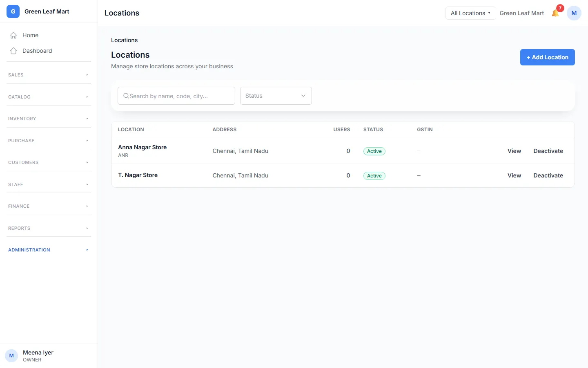View the T. Nagar Store location
Screen dimensions: 588x368
coord(514,175)
